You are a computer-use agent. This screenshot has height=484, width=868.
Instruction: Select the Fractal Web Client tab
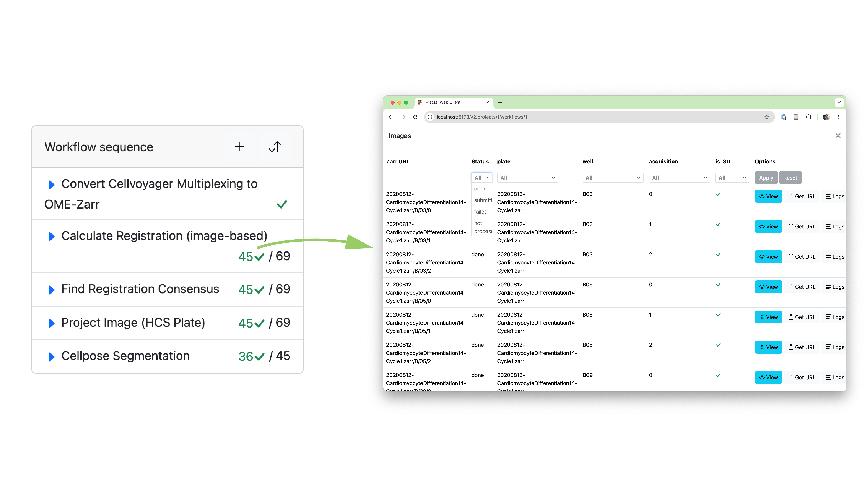pos(454,102)
